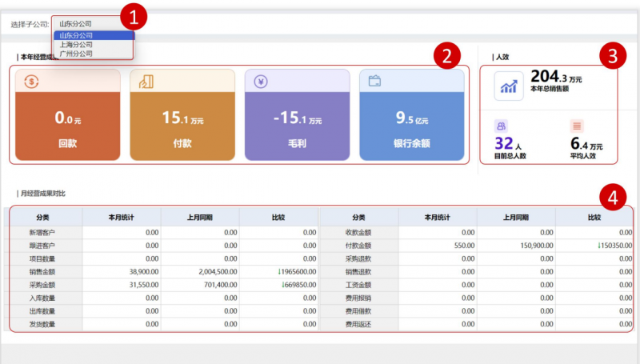640x364 pixels.
Task: Click the 付款金额 row label
Action: pos(359,244)
